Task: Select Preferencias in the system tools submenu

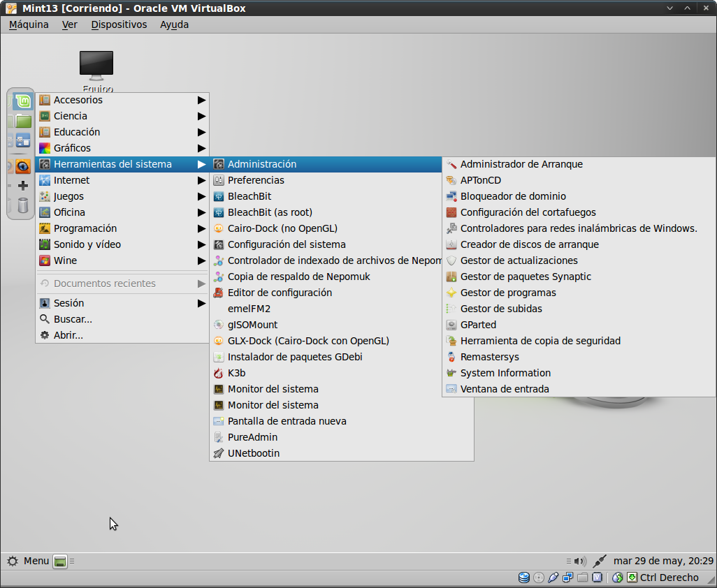Action: pos(256,180)
